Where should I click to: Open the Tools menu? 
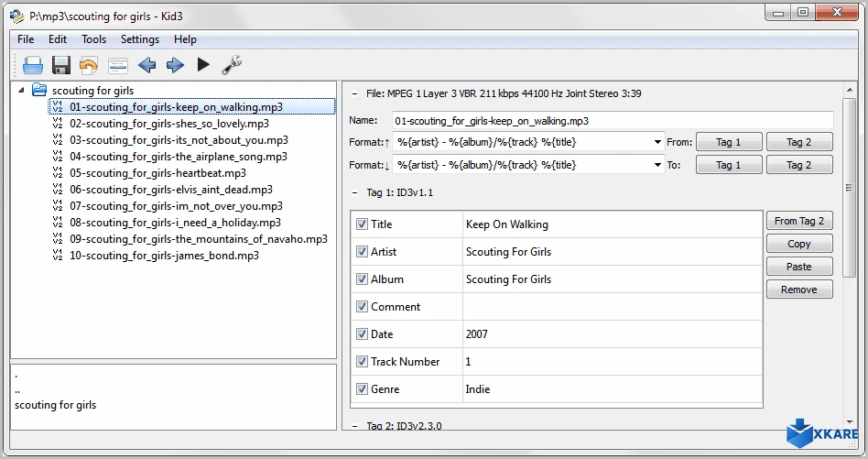click(x=93, y=39)
